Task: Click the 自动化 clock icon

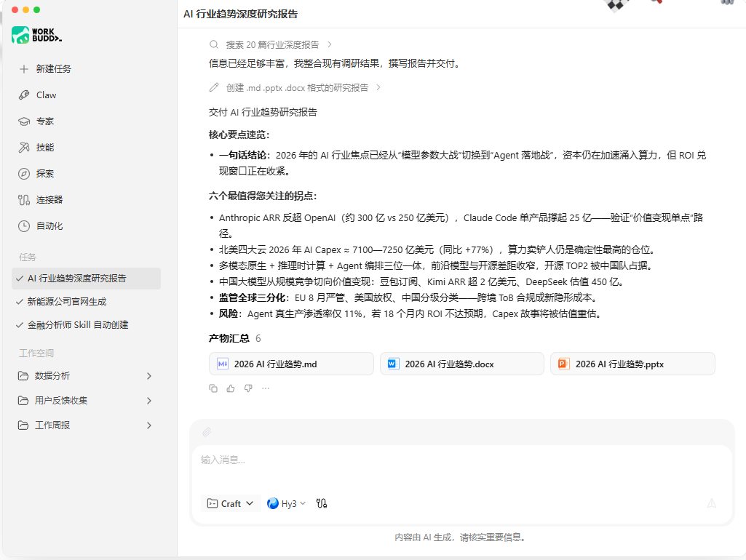Action: 24,225
